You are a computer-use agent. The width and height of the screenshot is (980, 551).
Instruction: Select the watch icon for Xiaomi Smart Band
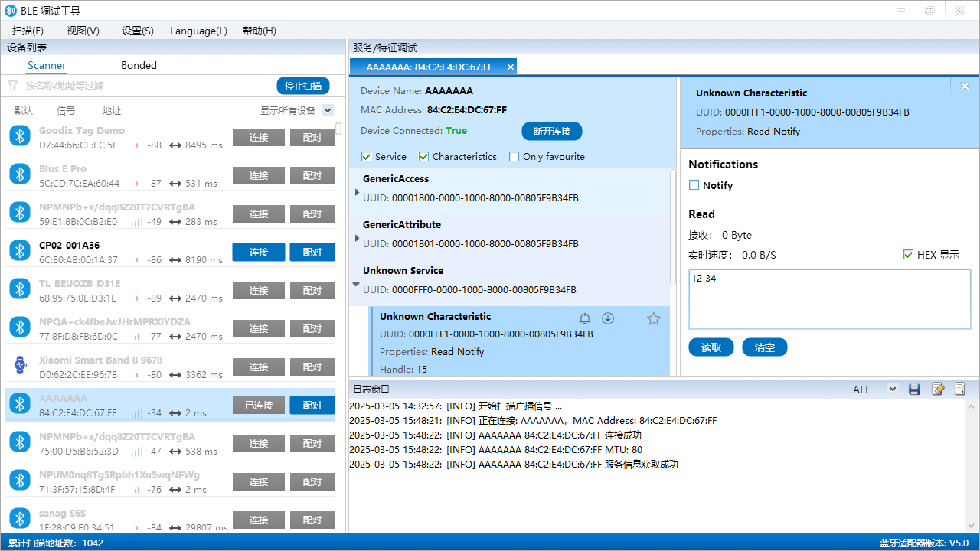tap(19, 365)
